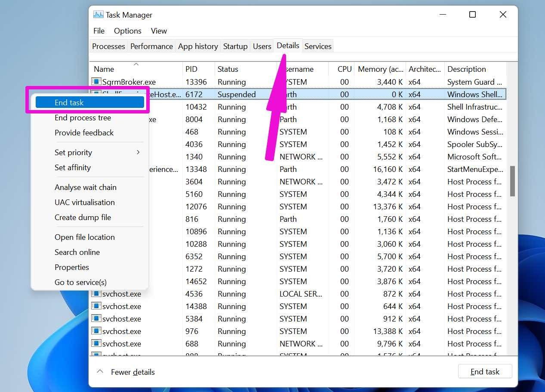Click the SgrmBroker.exe process icon
545x392 pixels.
pos(96,82)
